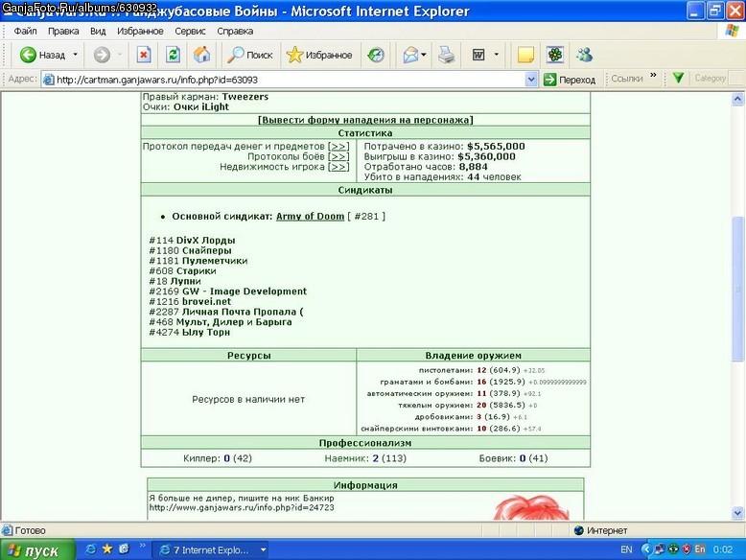Click the green V toolbar icon
This screenshot has height=560, width=746.
click(x=679, y=78)
